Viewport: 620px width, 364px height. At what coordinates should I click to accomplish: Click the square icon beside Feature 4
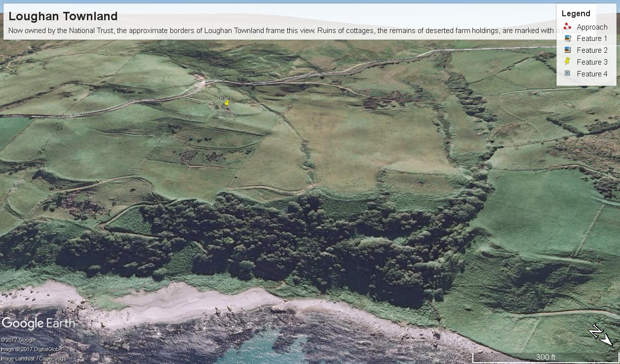pos(567,73)
